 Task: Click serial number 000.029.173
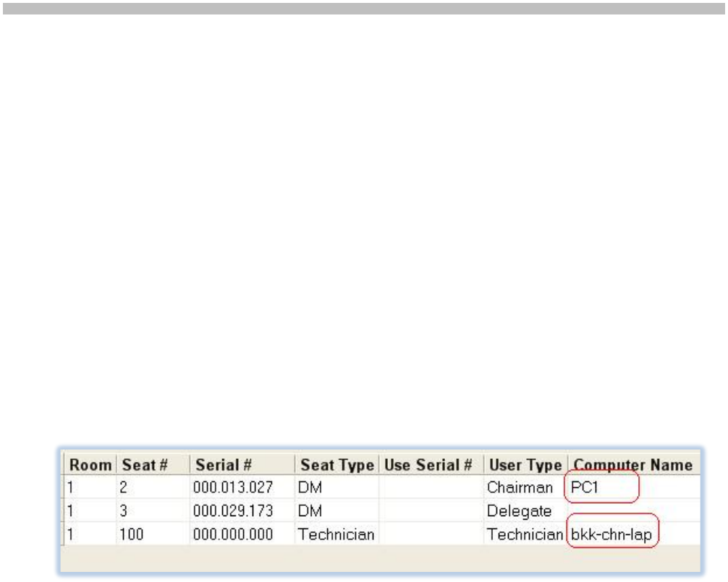(x=233, y=512)
